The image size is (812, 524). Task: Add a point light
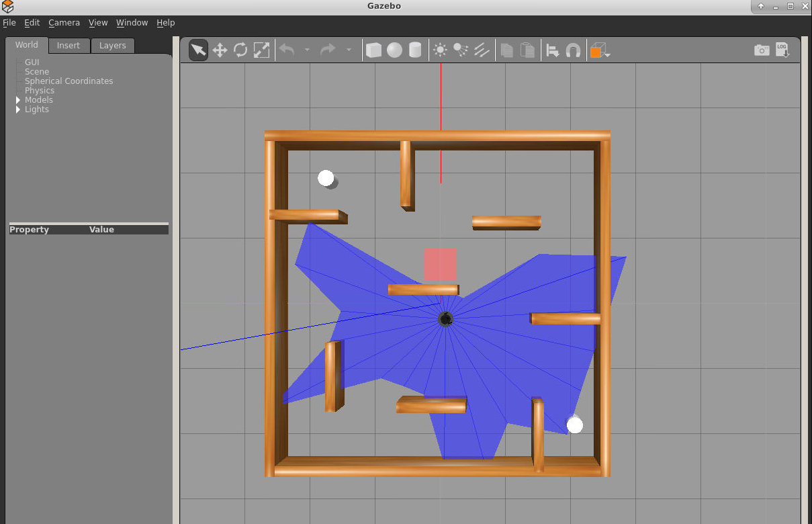(x=440, y=50)
